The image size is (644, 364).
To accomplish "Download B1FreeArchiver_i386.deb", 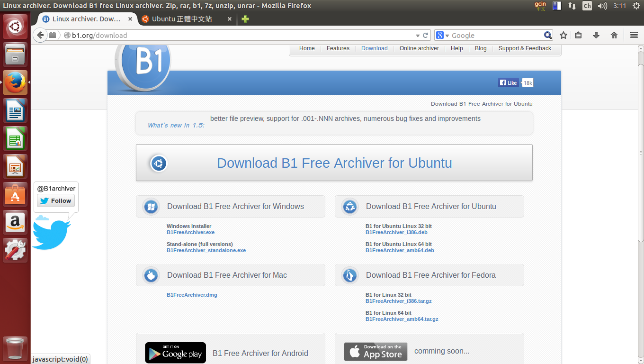I will [x=396, y=232].
